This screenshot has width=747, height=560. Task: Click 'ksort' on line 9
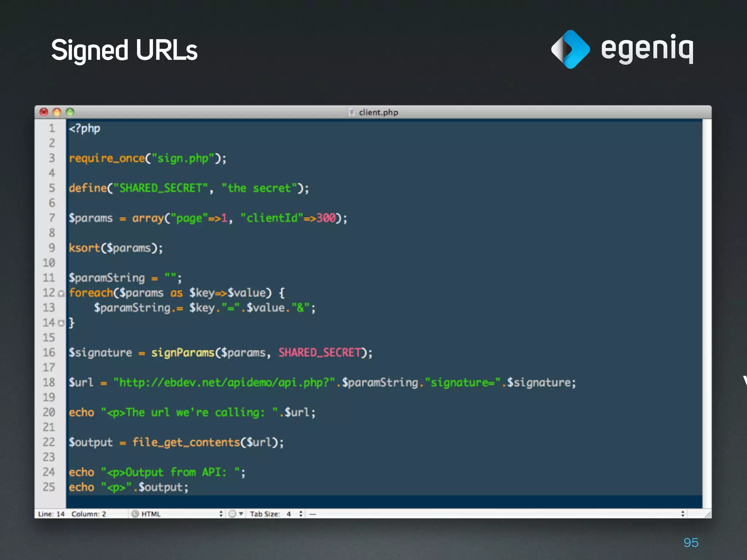[x=84, y=248]
